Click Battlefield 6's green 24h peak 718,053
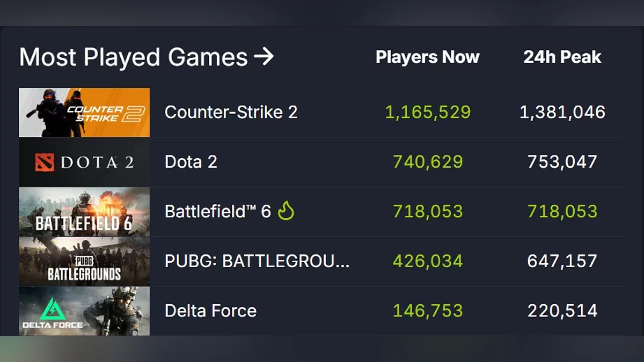This screenshot has width=644, height=362. tap(562, 211)
